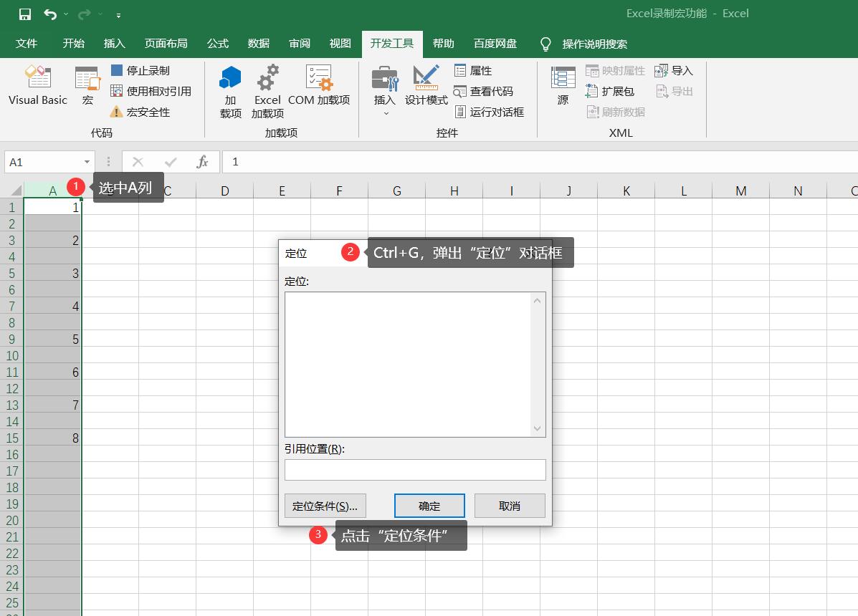Click the 确定 button

pyautogui.click(x=429, y=506)
